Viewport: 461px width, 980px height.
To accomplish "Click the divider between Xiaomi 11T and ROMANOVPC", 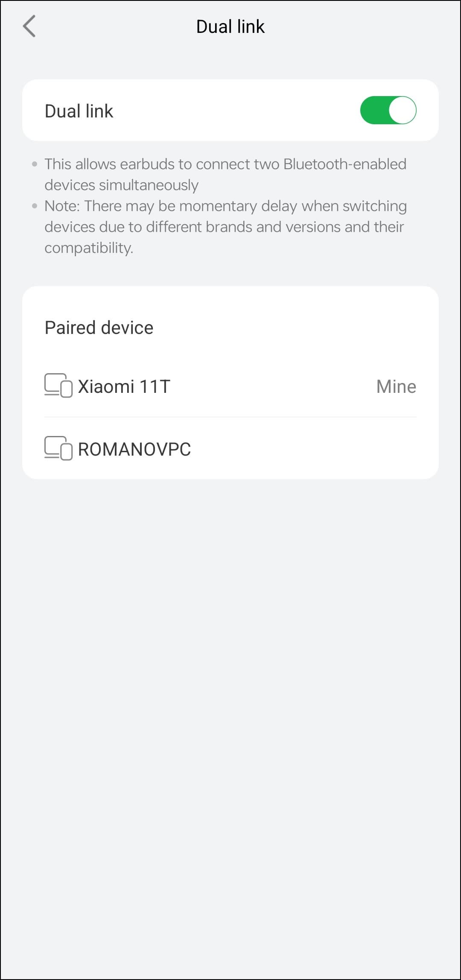I will tap(230, 417).
